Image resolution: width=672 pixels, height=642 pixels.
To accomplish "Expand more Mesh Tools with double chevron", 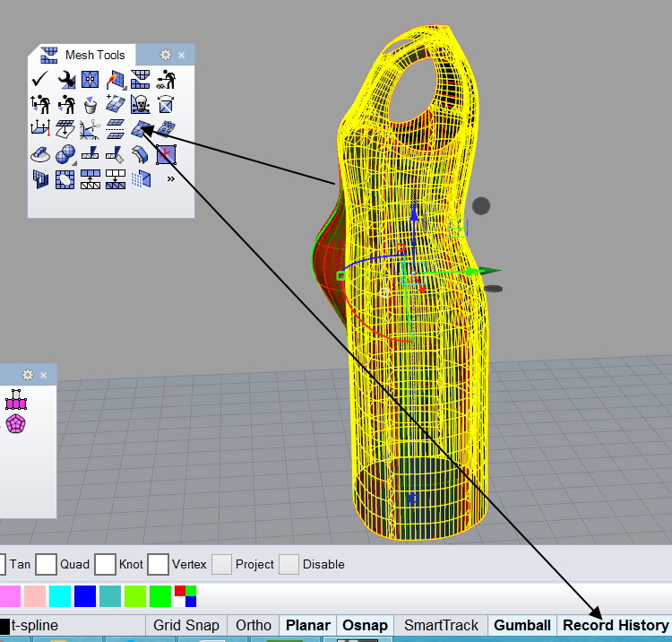I will pos(170,179).
